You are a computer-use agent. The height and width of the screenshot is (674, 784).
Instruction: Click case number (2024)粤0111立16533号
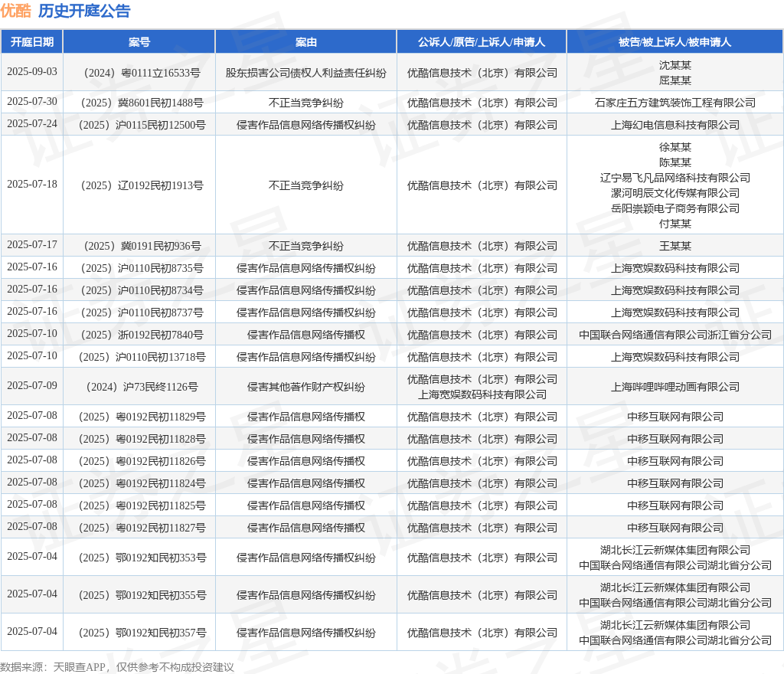click(x=142, y=73)
